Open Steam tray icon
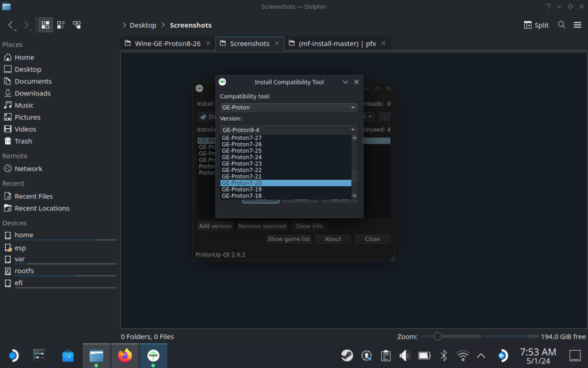Image resolution: width=588 pixels, height=368 pixels. tap(347, 355)
